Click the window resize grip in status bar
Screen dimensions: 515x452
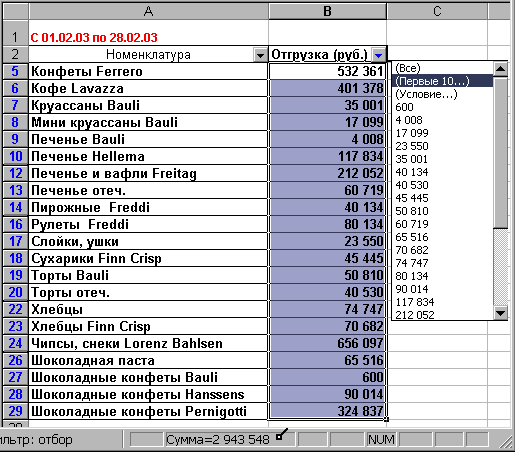pos(505,441)
